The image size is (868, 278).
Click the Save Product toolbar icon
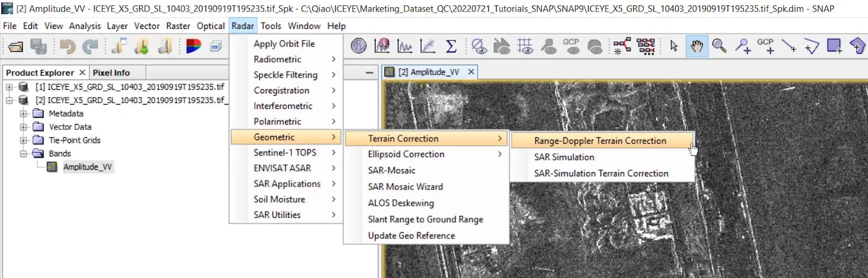pyautogui.click(x=39, y=46)
